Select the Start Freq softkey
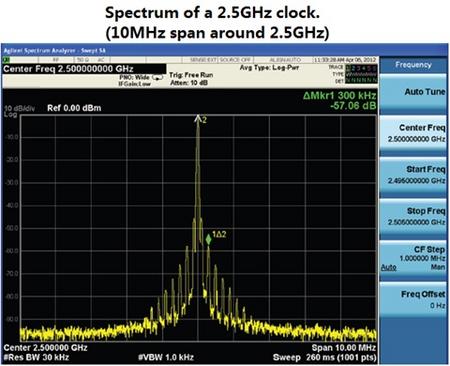Image resolution: width=450 pixels, height=366 pixels. point(413,177)
